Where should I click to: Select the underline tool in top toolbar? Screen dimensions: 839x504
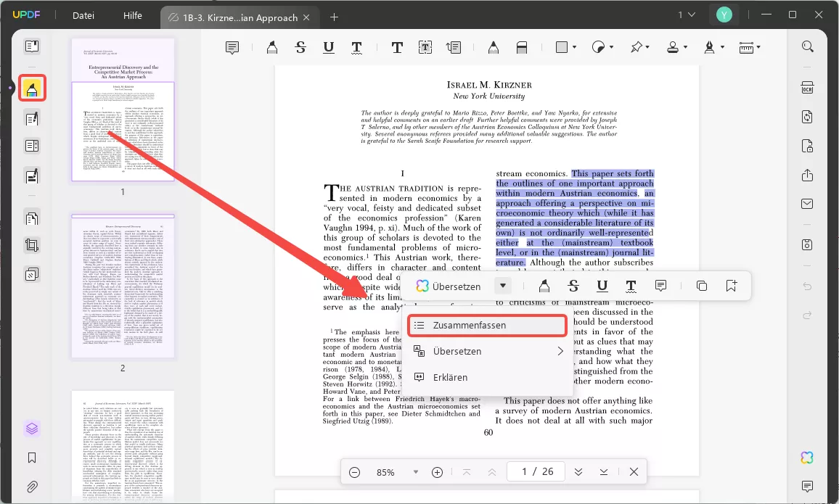(329, 48)
